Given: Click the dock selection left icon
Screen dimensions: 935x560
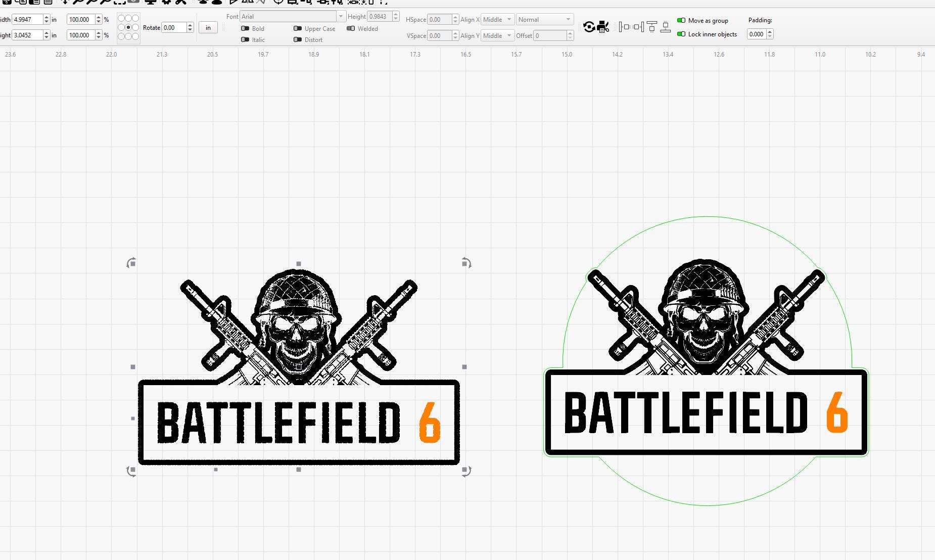Looking at the screenshot, I should [624, 27].
